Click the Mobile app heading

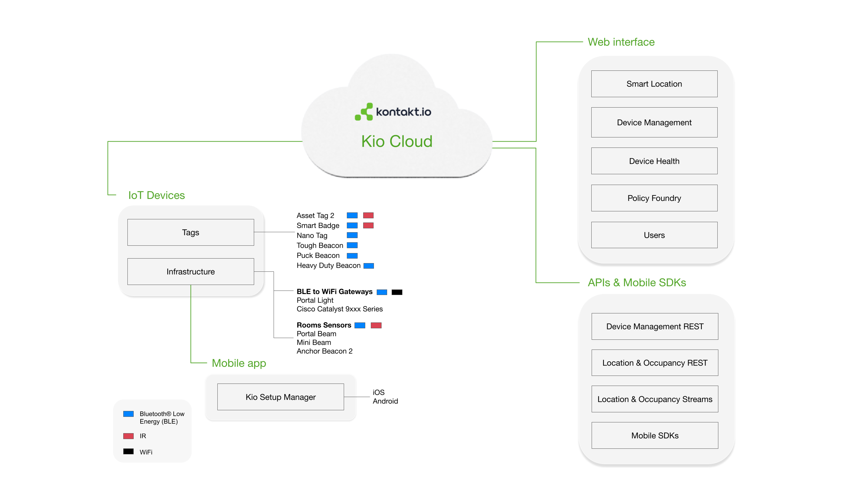click(239, 363)
